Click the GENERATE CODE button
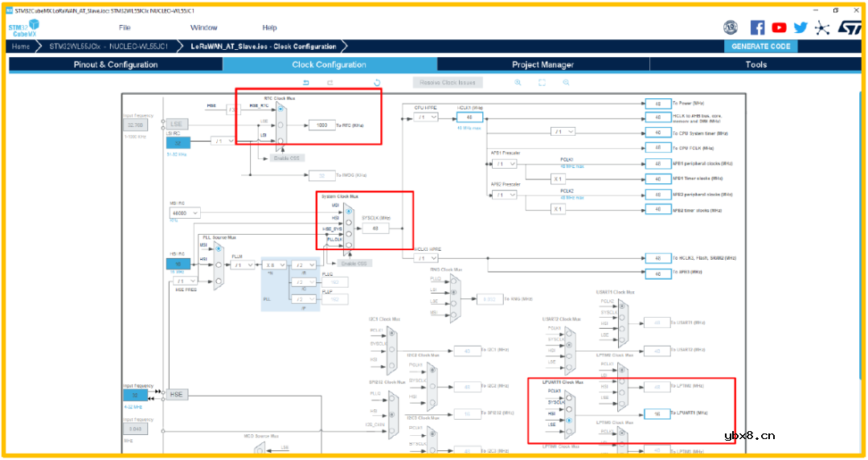 click(x=760, y=47)
